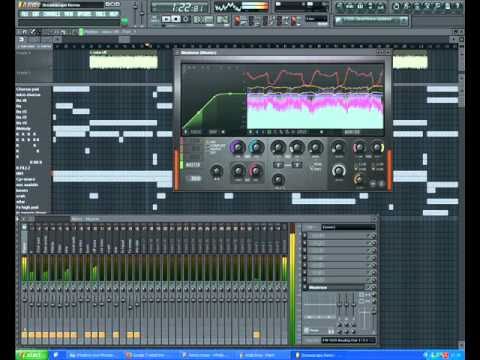Open the EDIT menu
The height and width of the screenshot is (360, 480).
click(x=36, y=14)
